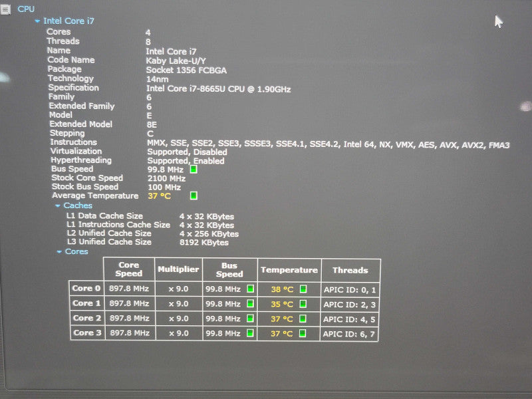Click the Threads column header
This screenshot has width=532, height=399.
point(350,271)
